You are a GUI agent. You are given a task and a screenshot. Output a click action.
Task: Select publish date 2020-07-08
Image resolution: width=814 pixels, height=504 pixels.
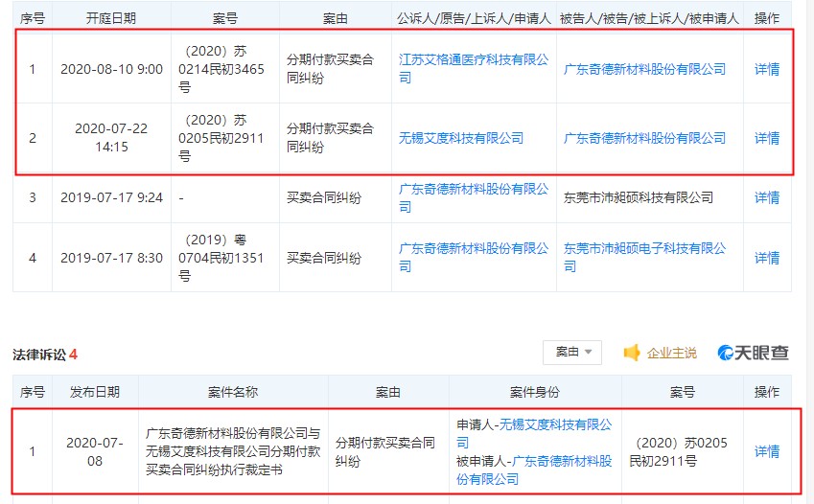pyautogui.click(x=95, y=451)
